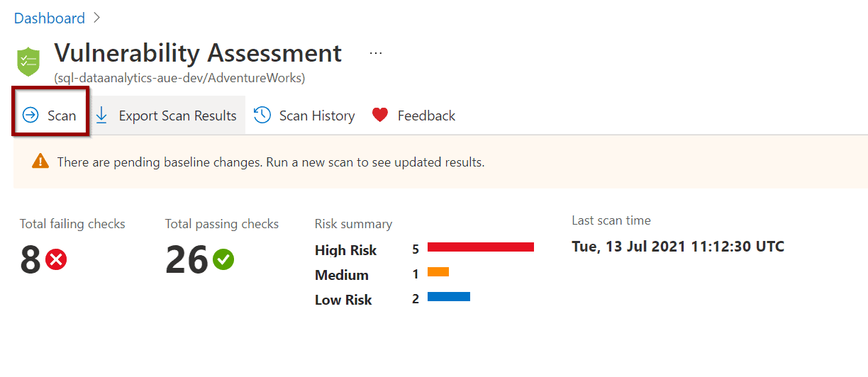Click the green passing checks checkmark icon

223,260
